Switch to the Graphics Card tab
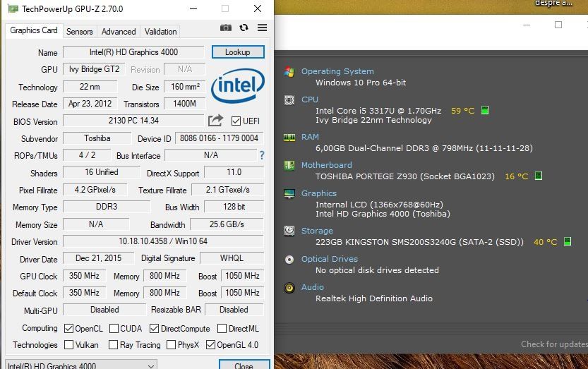The height and width of the screenshot is (369, 588). click(34, 30)
